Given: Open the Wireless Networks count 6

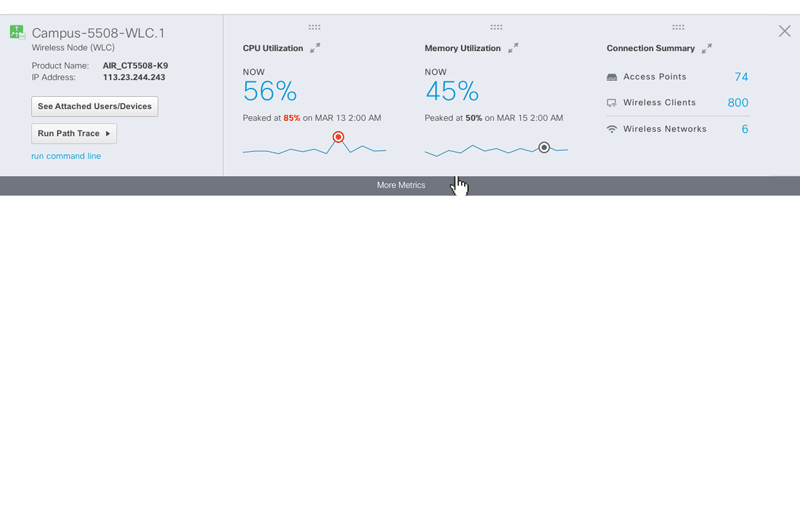Looking at the screenshot, I should tap(745, 129).
